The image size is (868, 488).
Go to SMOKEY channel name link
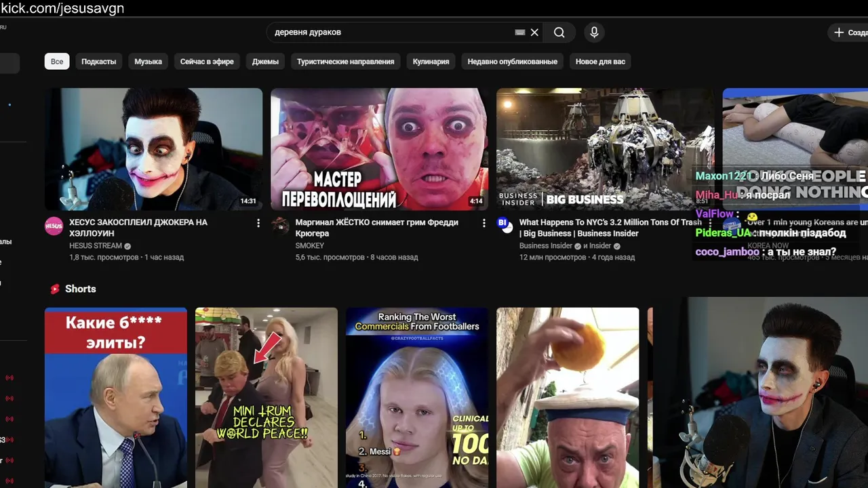point(310,246)
